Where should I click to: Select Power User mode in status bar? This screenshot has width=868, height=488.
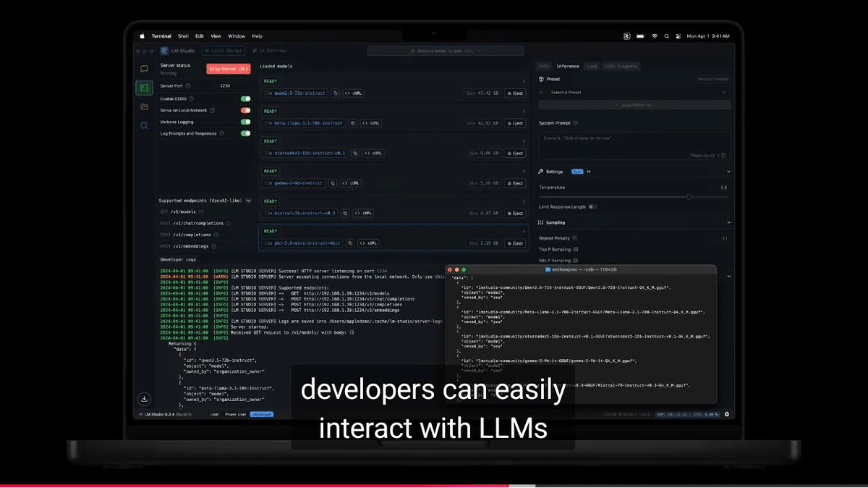point(235,414)
